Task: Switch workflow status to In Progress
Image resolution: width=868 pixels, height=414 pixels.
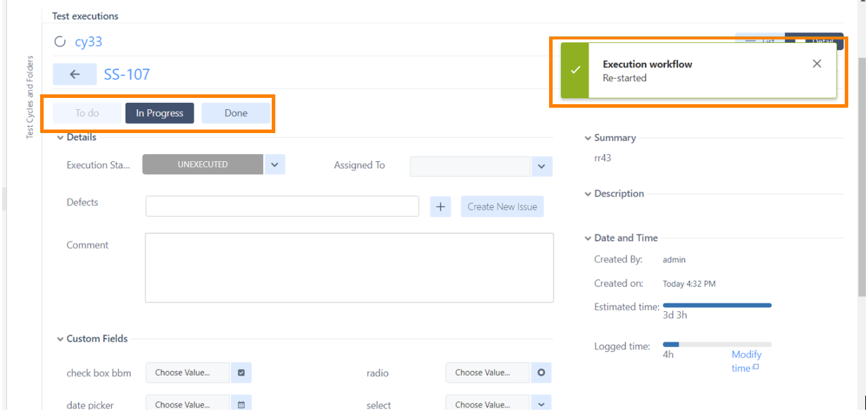Action: point(160,113)
